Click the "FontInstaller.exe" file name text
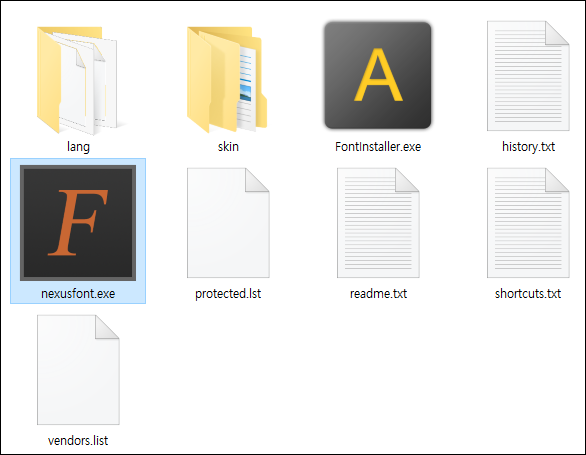The height and width of the screenshot is (455, 586). tap(378, 147)
